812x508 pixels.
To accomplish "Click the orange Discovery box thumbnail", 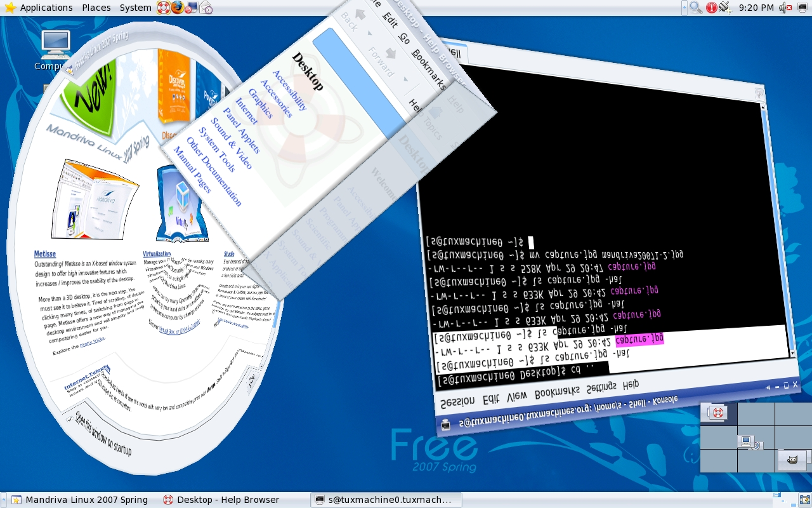I will pyautogui.click(x=174, y=86).
